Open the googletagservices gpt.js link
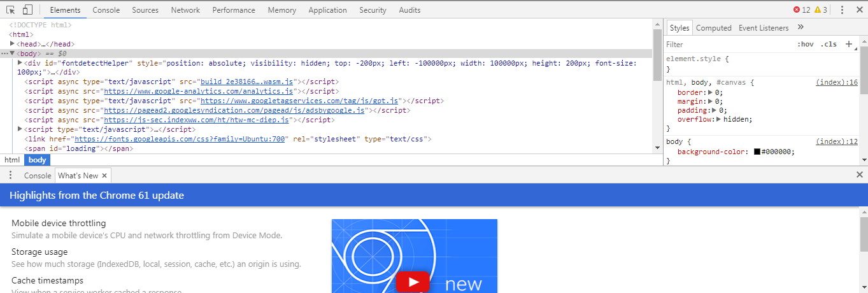Viewport: 868px width, 293px height. pyautogui.click(x=299, y=101)
